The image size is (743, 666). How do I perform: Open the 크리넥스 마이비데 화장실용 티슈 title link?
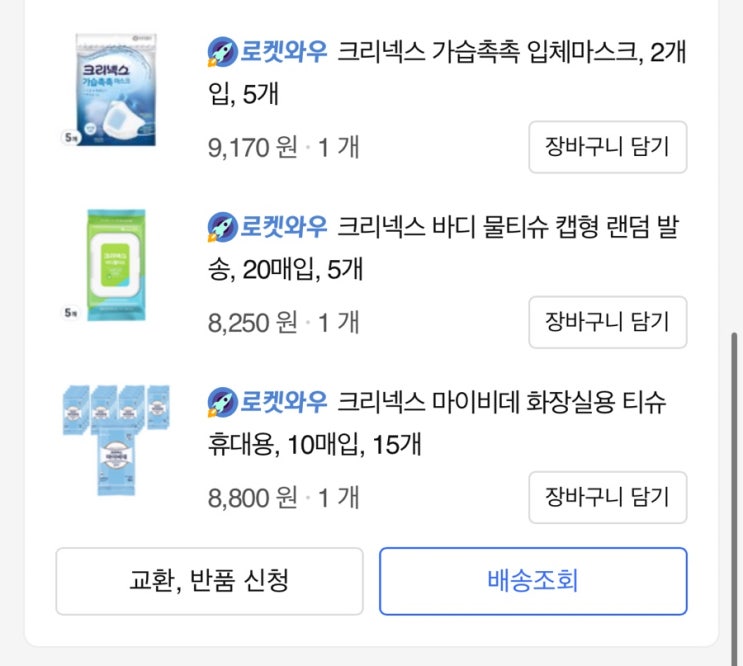pos(500,402)
